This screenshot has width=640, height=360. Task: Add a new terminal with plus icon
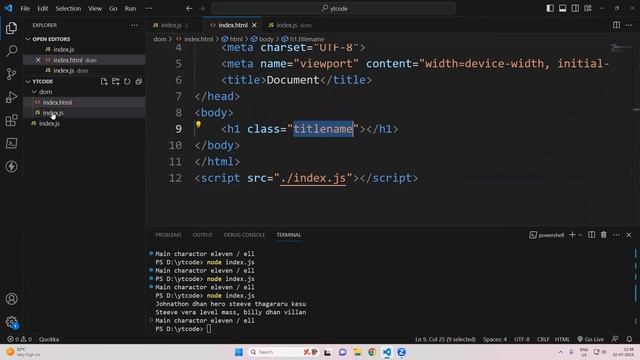pyautogui.click(x=572, y=235)
